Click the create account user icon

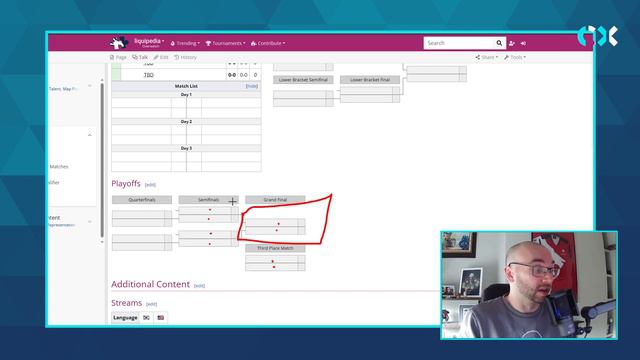pos(512,43)
